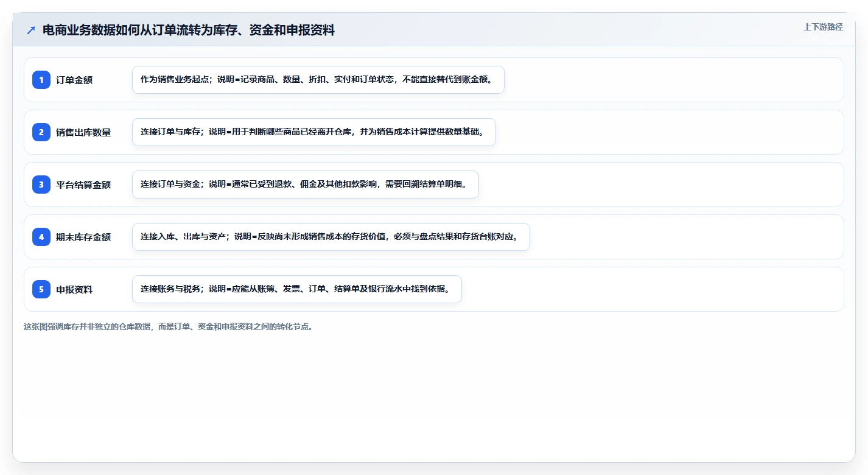Click the description starting 作为销售业务起点
Screen dimensions: 868x475
(318, 80)
